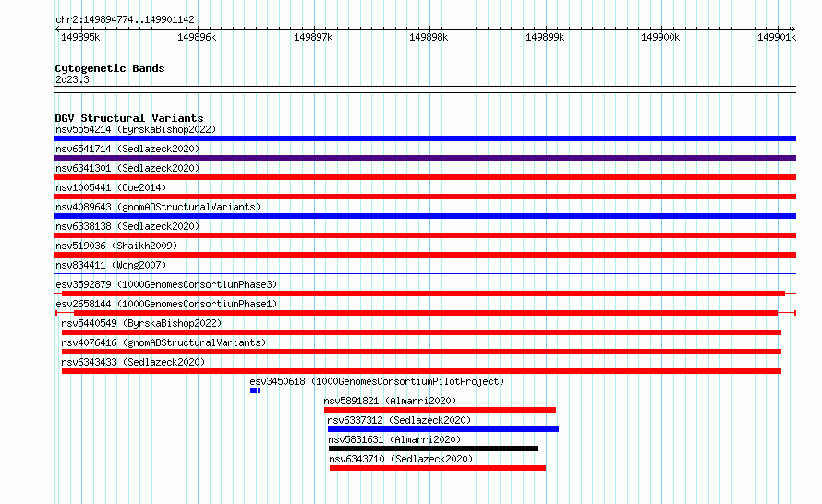Click the red esv2658144 variant bar
This screenshot has height=504, width=822.
point(426,313)
